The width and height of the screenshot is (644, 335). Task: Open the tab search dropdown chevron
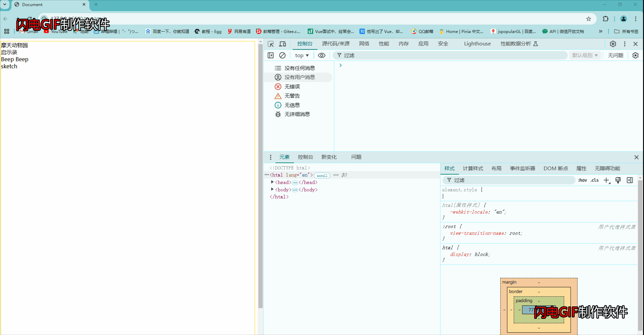pos(5,5)
